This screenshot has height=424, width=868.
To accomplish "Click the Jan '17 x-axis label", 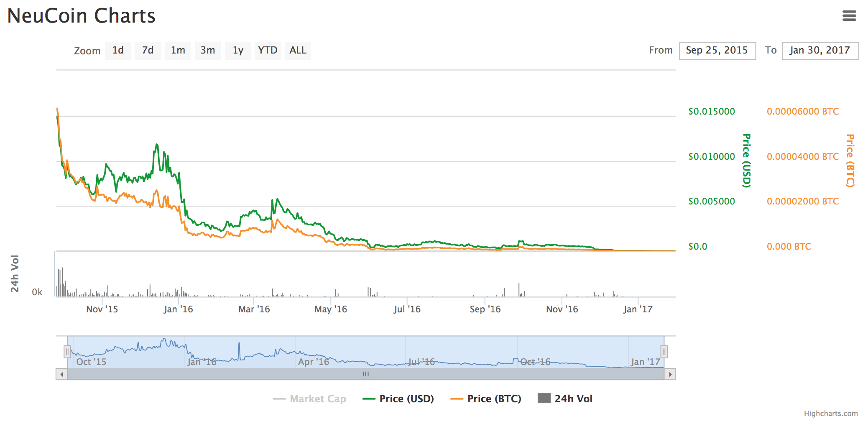I will pos(638,309).
